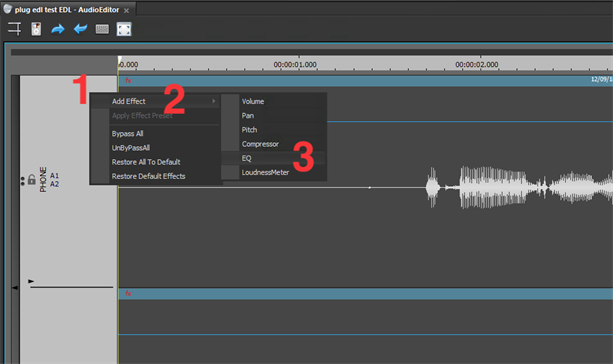Image resolution: width=613 pixels, height=364 pixels.
Task: Select the A2 channel label
Action: point(54,184)
